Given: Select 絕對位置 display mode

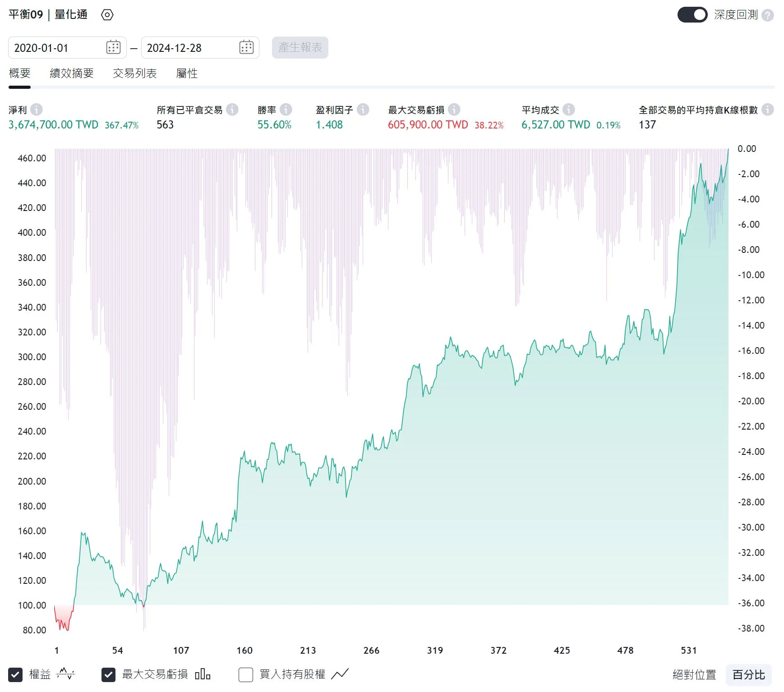Looking at the screenshot, I should pos(694,675).
